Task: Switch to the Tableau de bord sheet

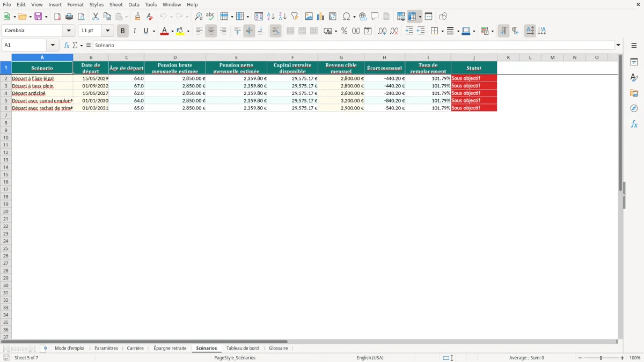Action: pos(243,348)
